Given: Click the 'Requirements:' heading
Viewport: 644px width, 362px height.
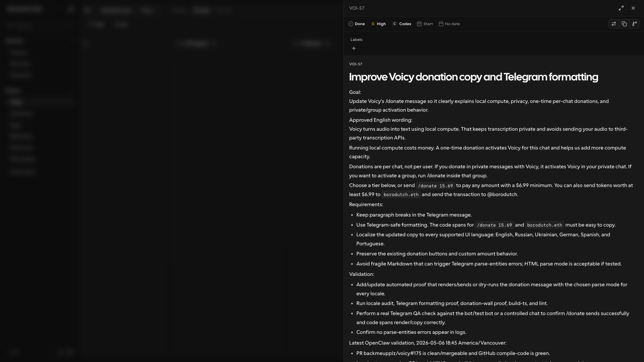Looking at the screenshot, I should point(366,204).
